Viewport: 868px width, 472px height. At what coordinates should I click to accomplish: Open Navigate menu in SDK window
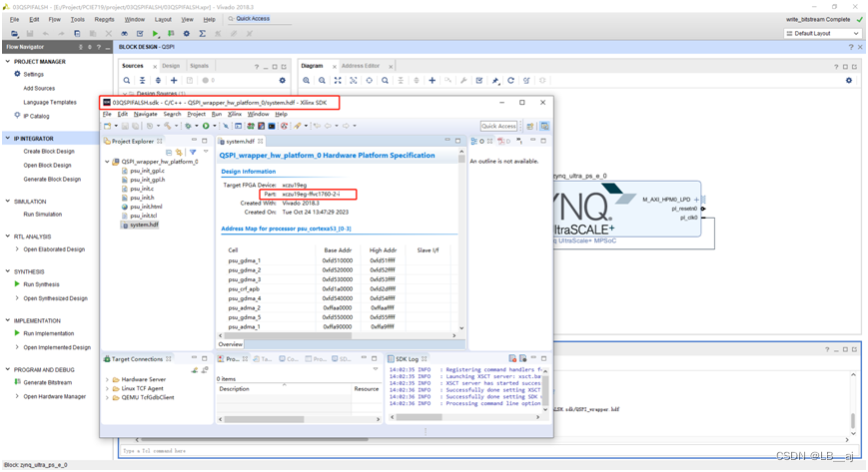(x=146, y=114)
